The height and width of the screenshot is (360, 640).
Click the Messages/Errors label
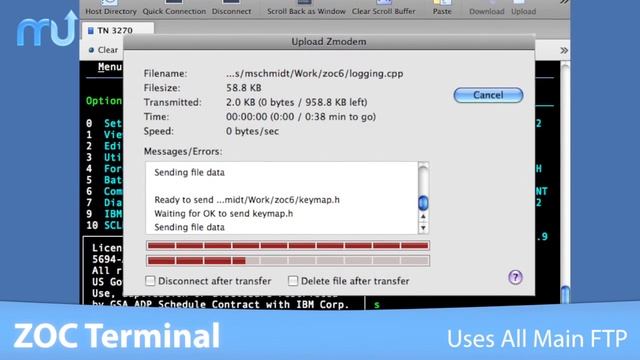pyautogui.click(x=183, y=151)
